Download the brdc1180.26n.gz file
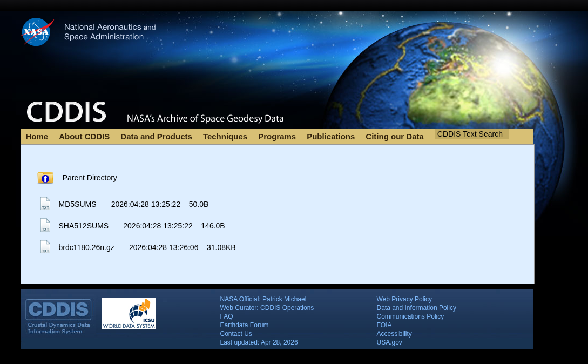The width and height of the screenshot is (588, 364). coord(86,247)
